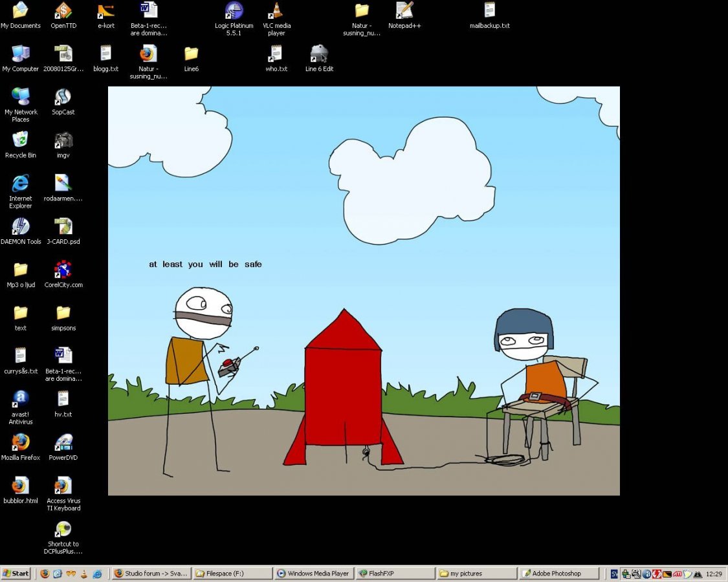The height and width of the screenshot is (582, 728).
Task: Switch to the Adobe Photoshop window
Action: (x=558, y=574)
